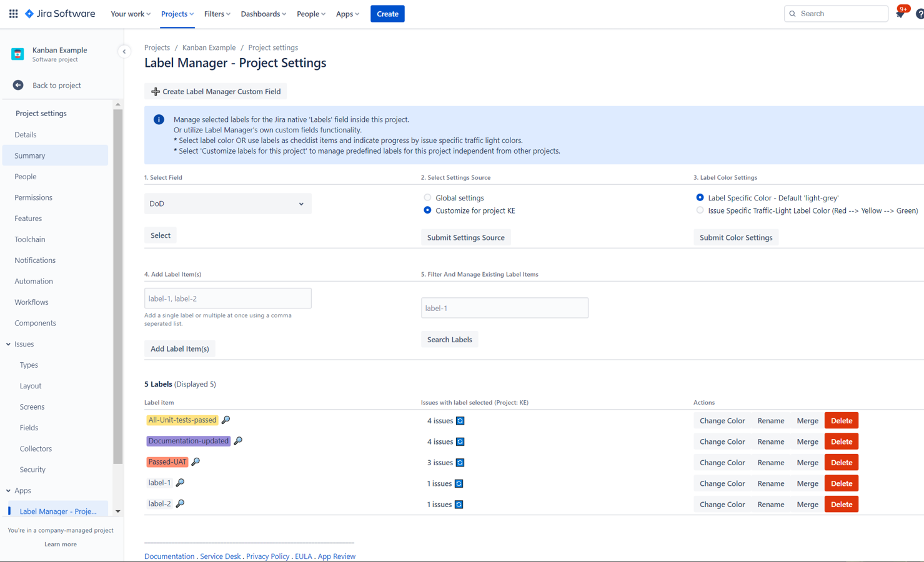Image resolution: width=924 pixels, height=562 pixels.
Task: Open the Documentation link in footer
Action: 169,556
